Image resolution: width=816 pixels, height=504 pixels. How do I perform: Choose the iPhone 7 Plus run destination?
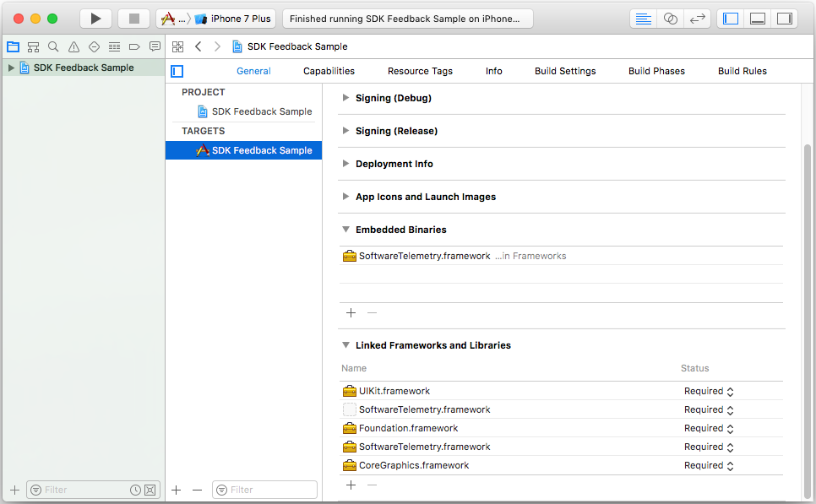point(233,19)
